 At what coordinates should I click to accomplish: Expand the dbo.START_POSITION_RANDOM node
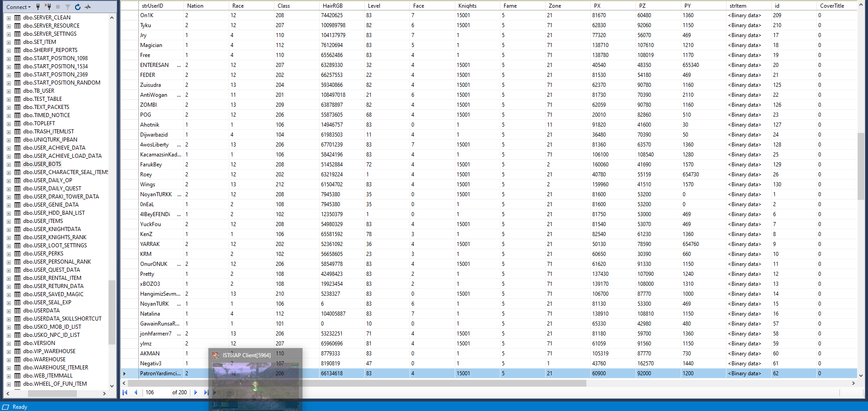tap(9, 83)
